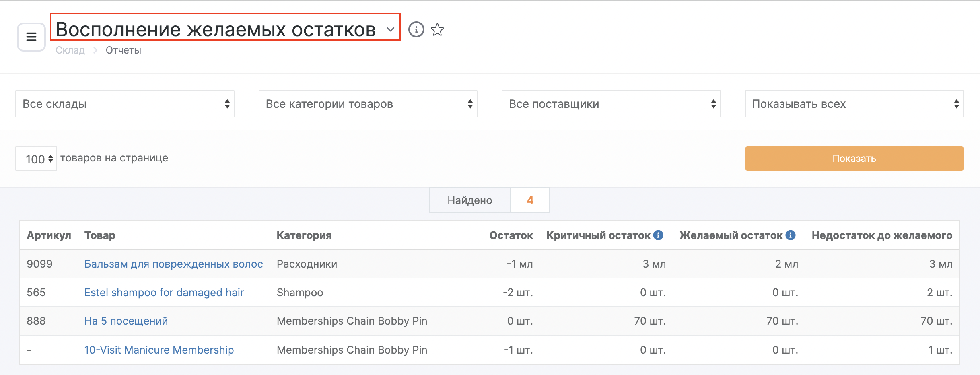This screenshot has width=980, height=375.
Task: Click info icon next to Критичный остаток
Action: pyautogui.click(x=658, y=235)
